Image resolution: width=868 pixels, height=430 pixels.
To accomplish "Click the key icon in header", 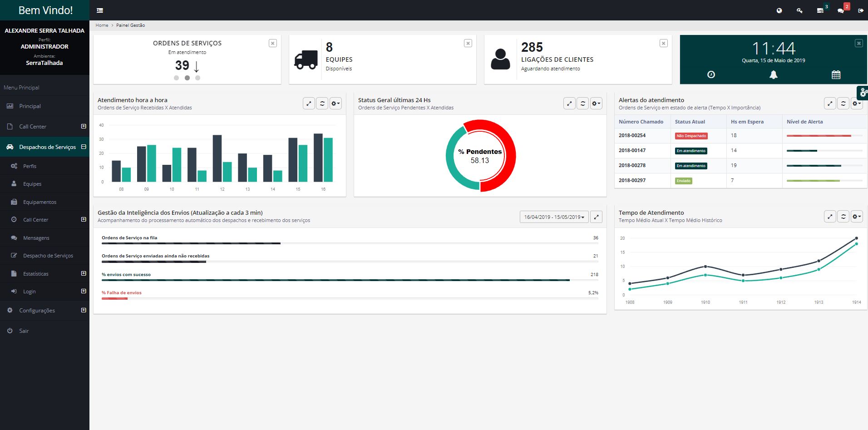I will coord(799,10).
